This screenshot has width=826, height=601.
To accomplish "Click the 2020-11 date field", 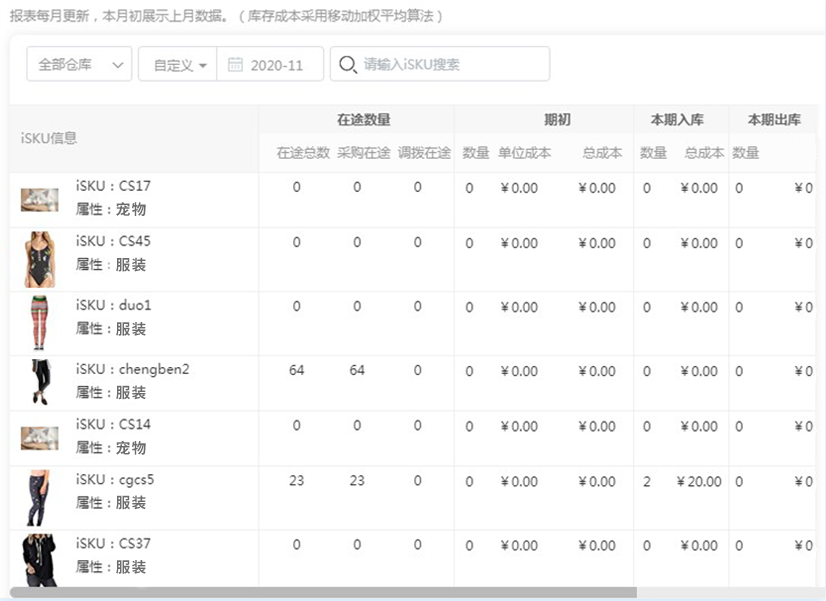I will click(x=270, y=64).
